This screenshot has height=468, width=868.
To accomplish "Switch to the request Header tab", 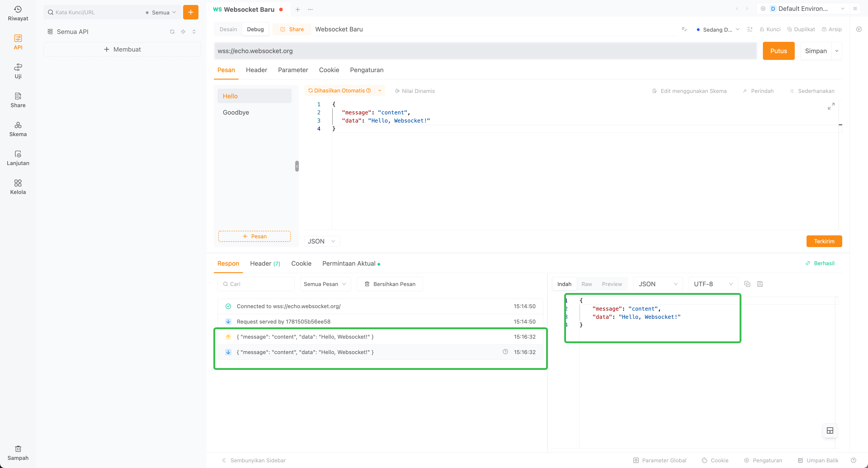I will (x=256, y=70).
